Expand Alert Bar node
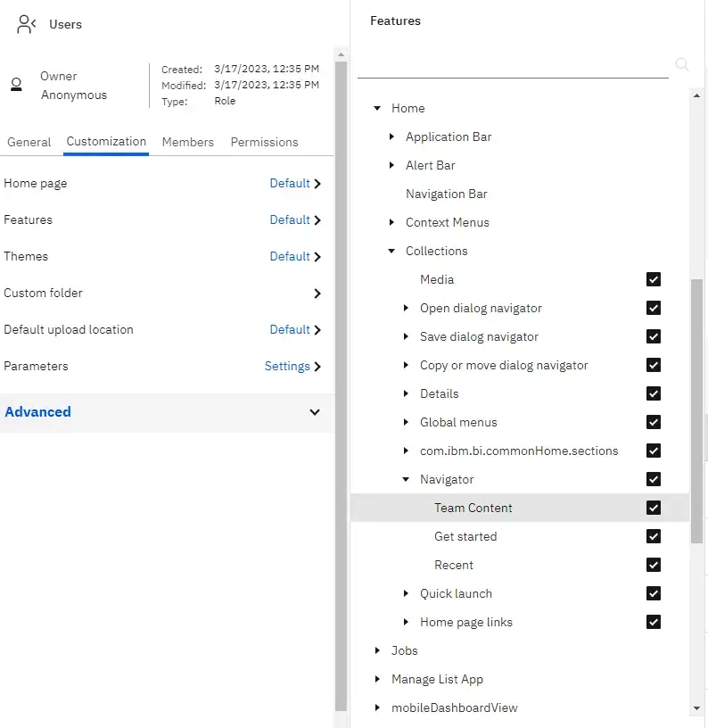Image resolution: width=708 pixels, height=728 pixels. click(391, 165)
